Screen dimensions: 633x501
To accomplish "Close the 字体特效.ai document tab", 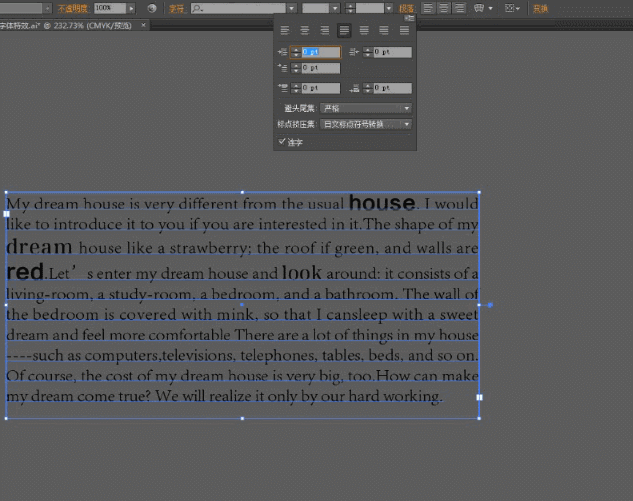I will (143, 25).
